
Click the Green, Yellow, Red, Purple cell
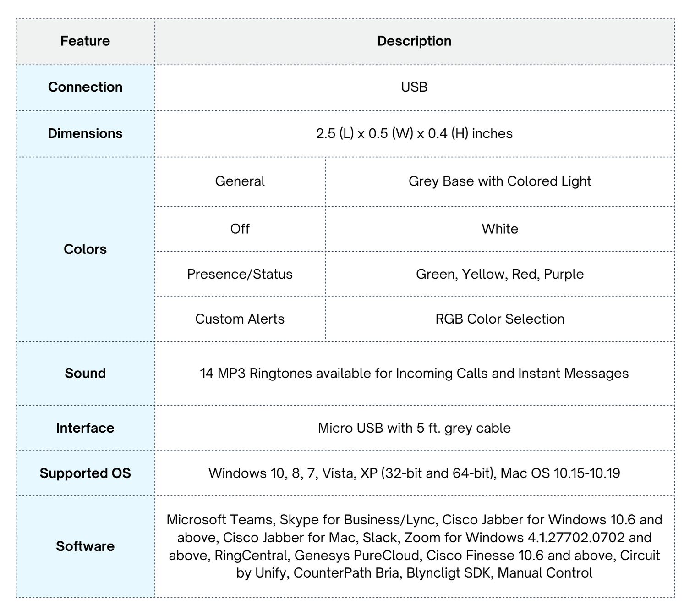(x=500, y=274)
